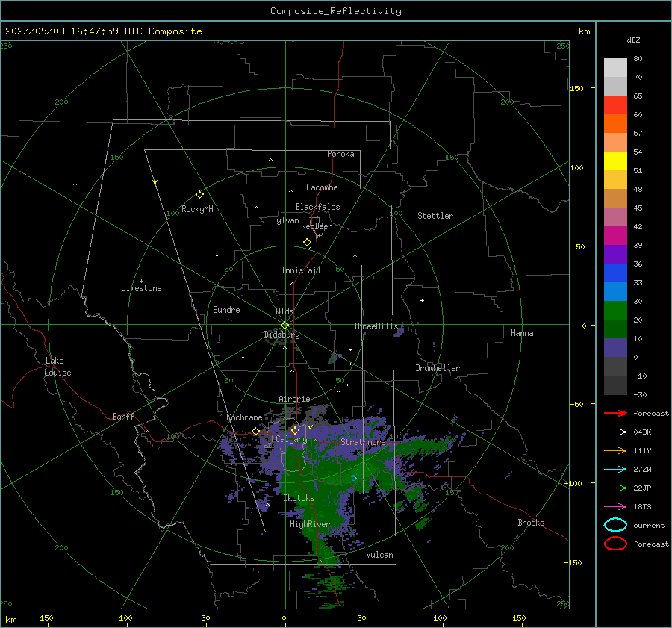Click the yellow diamond marker below Cochrane

[x=255, y=432]
